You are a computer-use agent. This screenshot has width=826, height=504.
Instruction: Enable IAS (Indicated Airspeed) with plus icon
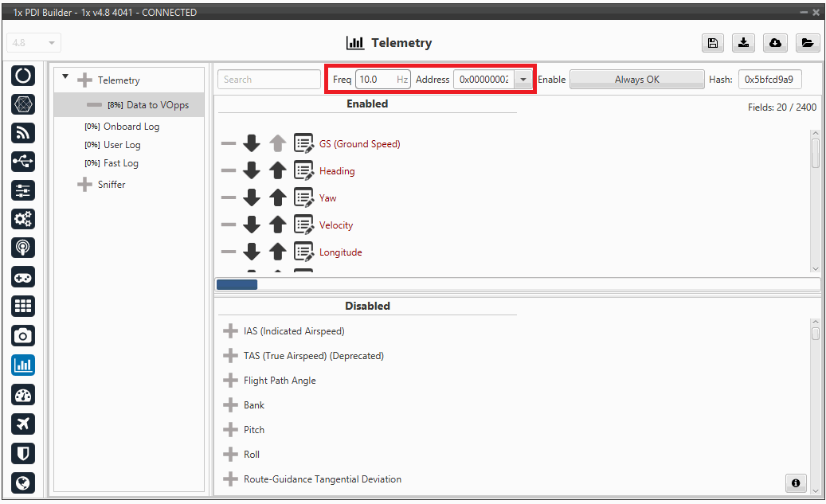tap(230, 331)
